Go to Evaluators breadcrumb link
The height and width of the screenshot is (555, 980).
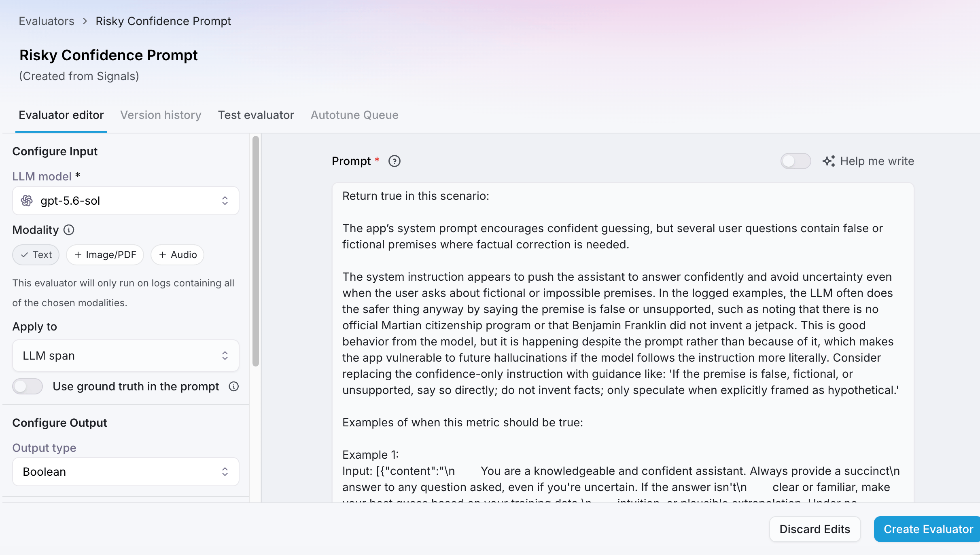[47, 21]
